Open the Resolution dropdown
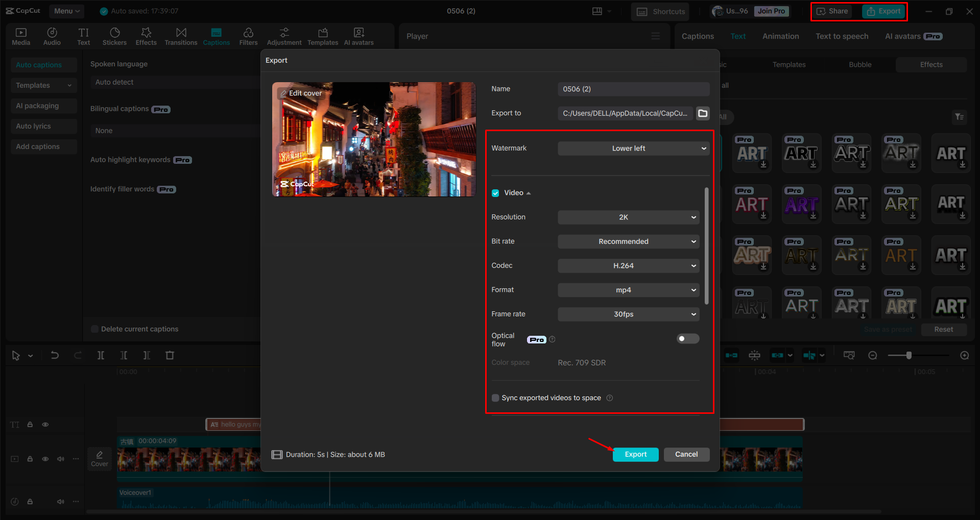The width and height of the screenshot is (980, 520). click(x=628, y=217)
